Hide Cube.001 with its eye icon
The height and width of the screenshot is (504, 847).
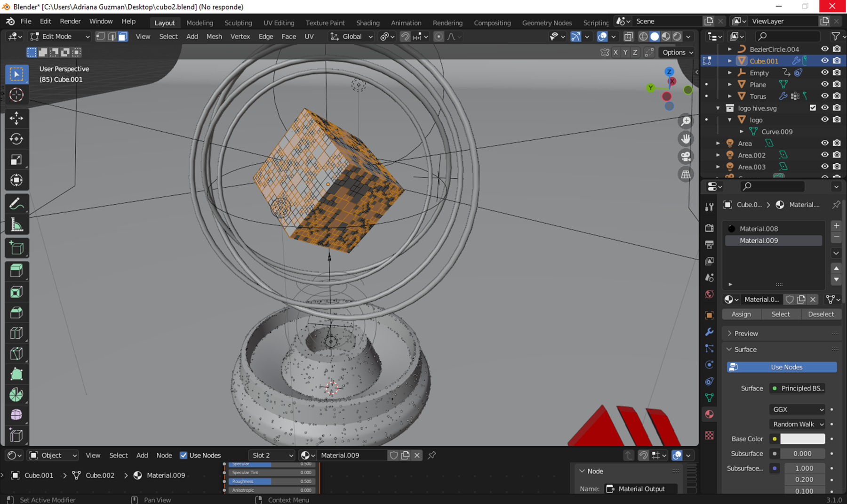coord(825,61)
